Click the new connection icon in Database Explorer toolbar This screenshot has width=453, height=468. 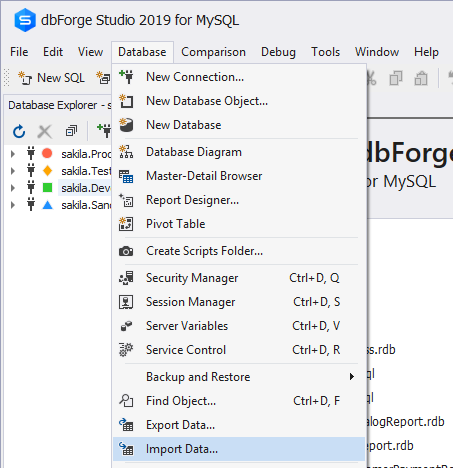(104, 131)
